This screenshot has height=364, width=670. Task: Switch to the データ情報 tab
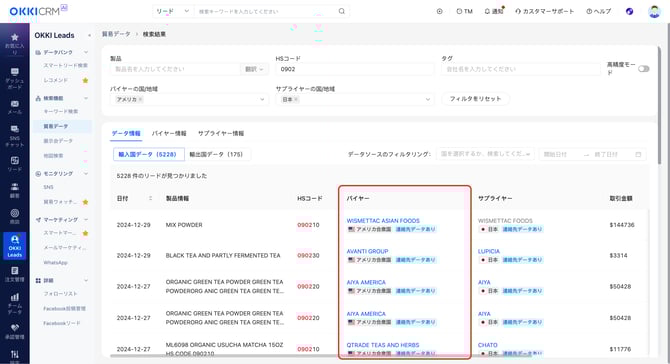point(126,133)
